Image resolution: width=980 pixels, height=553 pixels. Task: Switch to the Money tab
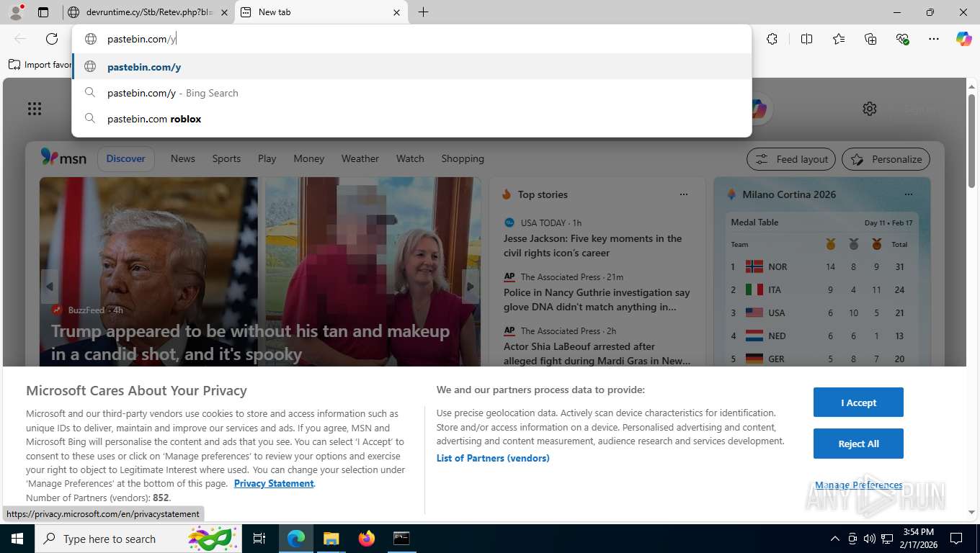[x=309, y=158]
